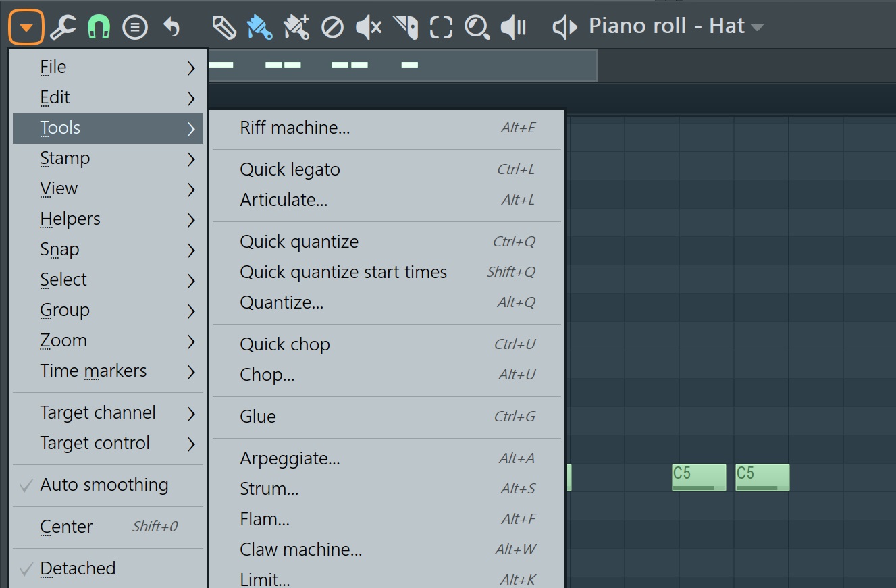Select the Delete tool

pos(332,26)
